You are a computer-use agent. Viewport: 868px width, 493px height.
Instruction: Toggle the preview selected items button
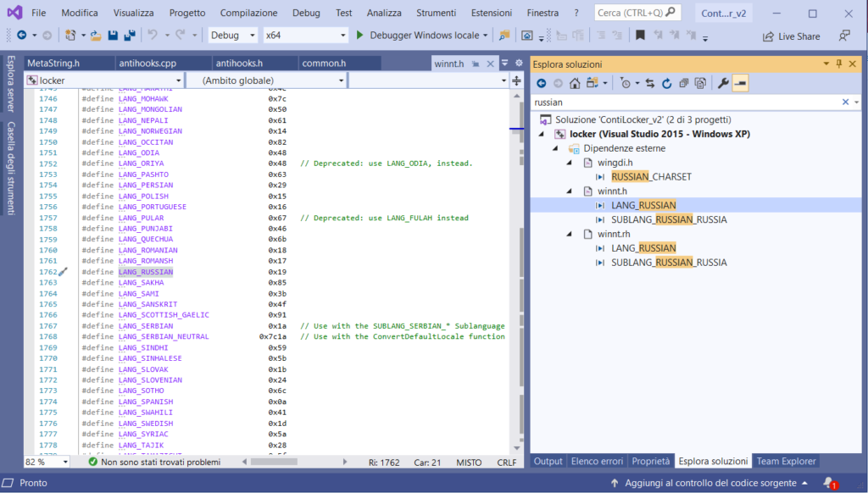click(741, 83)
